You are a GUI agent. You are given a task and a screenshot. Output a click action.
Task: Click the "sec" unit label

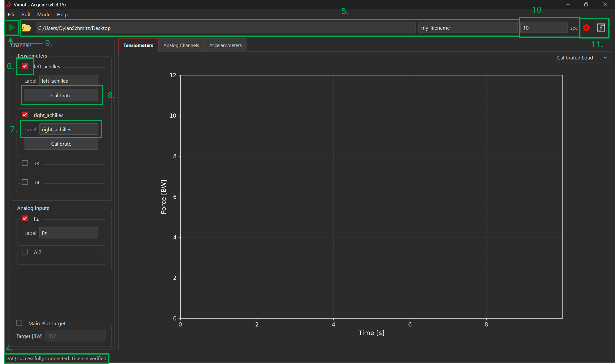coord(574,28)
